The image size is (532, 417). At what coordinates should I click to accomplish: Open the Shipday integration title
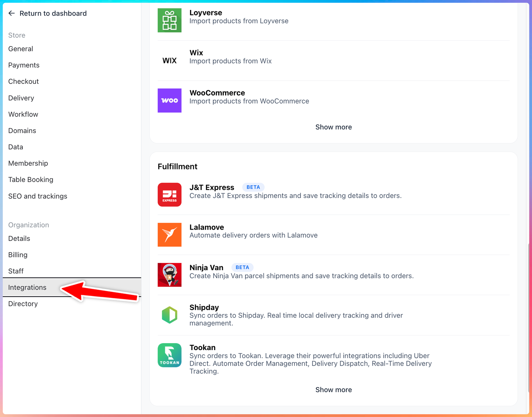tap(204, 308)
